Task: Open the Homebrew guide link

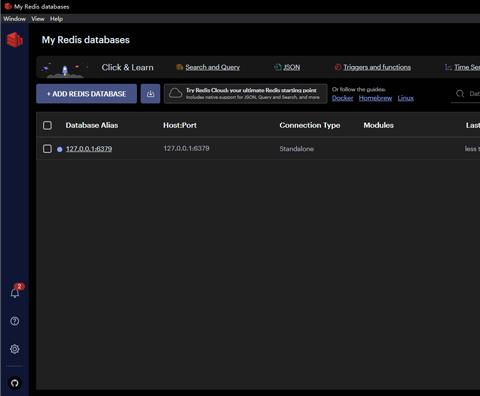Action: click(375, 98)
